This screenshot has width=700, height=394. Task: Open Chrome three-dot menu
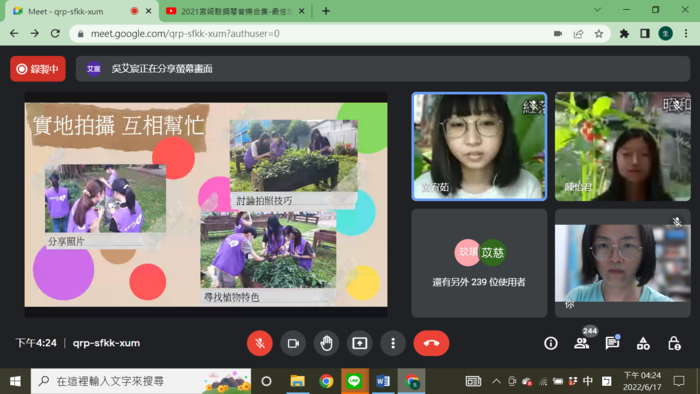click(x=686, y=33)
